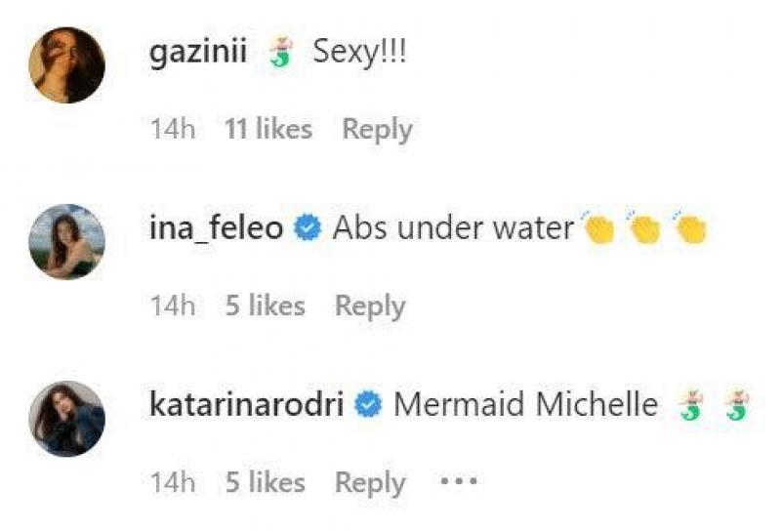Reply to the Abs under water comment
This screenshot has width=781, height=532.
(370, 306)
